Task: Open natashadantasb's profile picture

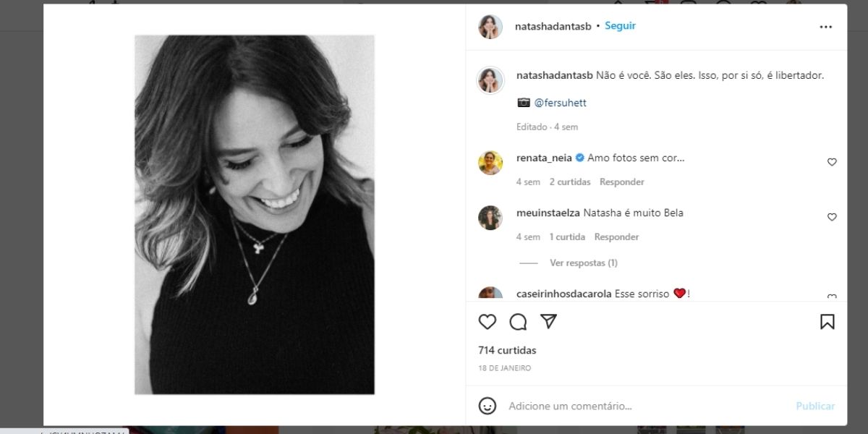Action: pos(490,27)
